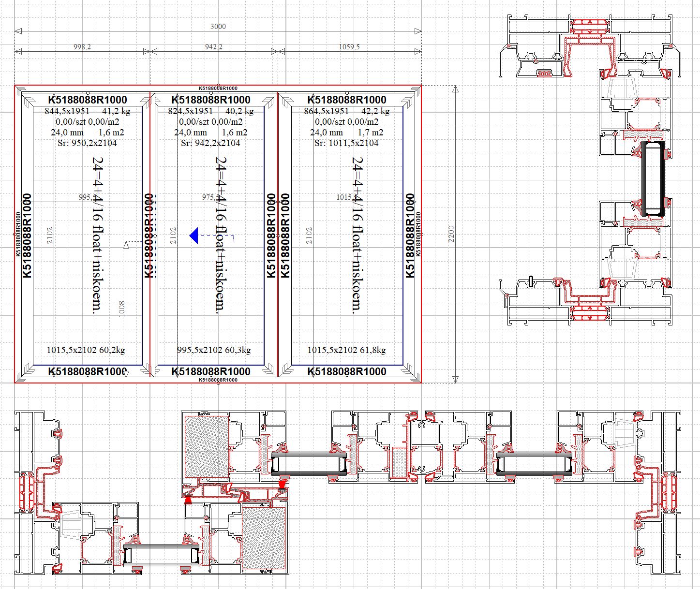Screen dimensions: 700x589
Task: Select the '995,5x2102 60,3kg' sash label
Action: tap(213, 350)
